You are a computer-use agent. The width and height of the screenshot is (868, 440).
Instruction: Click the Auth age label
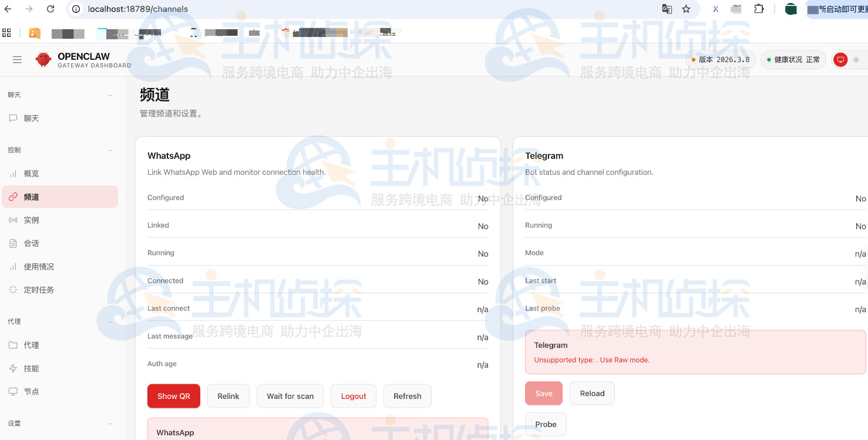162,364
